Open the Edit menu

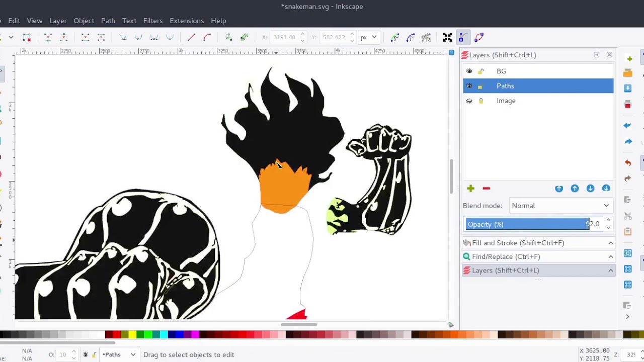click(x=14, y=21)
